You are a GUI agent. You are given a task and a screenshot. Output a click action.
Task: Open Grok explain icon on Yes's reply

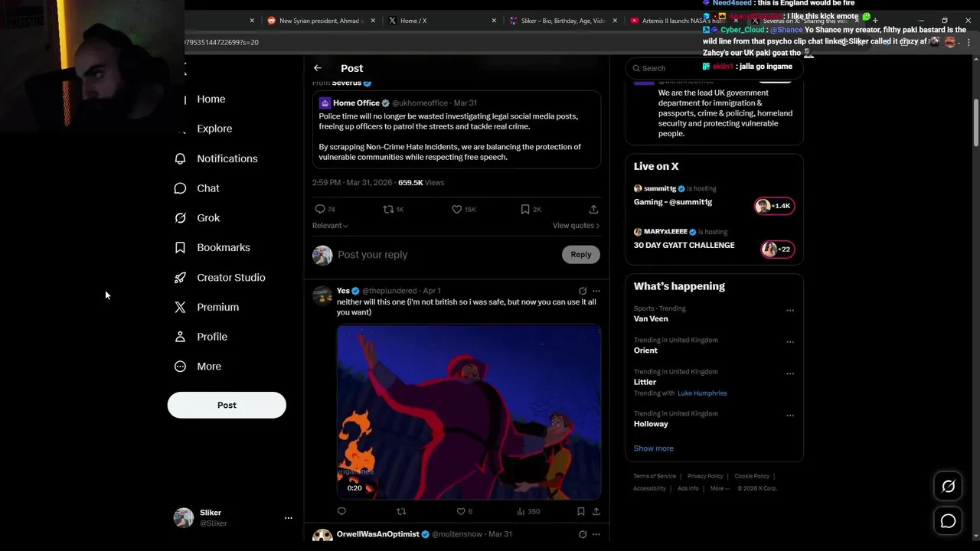(x=583, y=291)
